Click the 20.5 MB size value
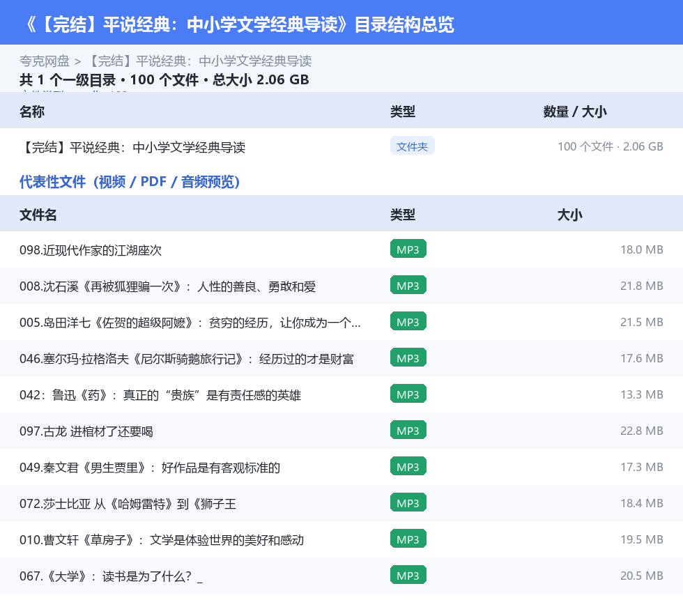Image resolution: width=683 pixels, height=616 pixels. coord(642,575)
